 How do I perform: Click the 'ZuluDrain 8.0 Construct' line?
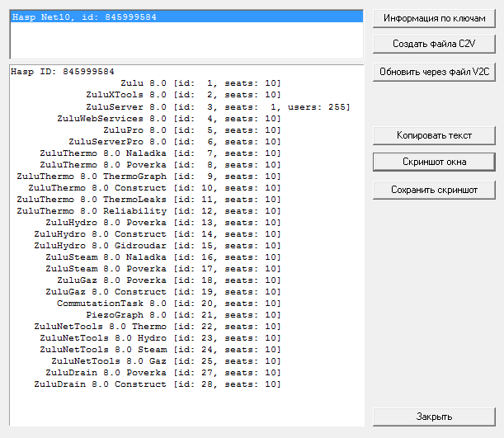click(148, 384)
